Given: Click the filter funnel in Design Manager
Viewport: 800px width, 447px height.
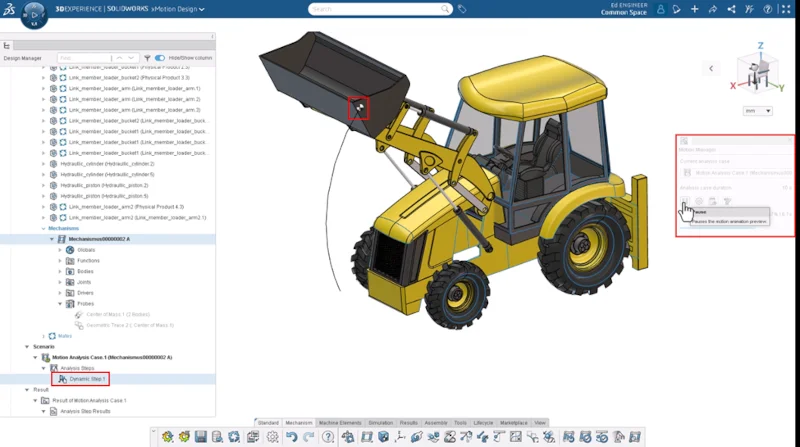Looking at the screenshot, I should [147, 58].
